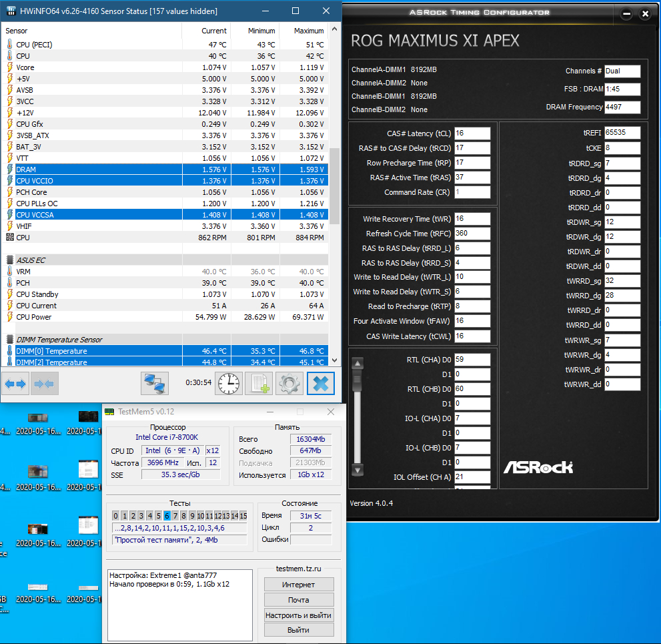Click ASRock RTL list scroll-down arrow
This screenshot has width=661, height=644.
[x=358, y=470]
